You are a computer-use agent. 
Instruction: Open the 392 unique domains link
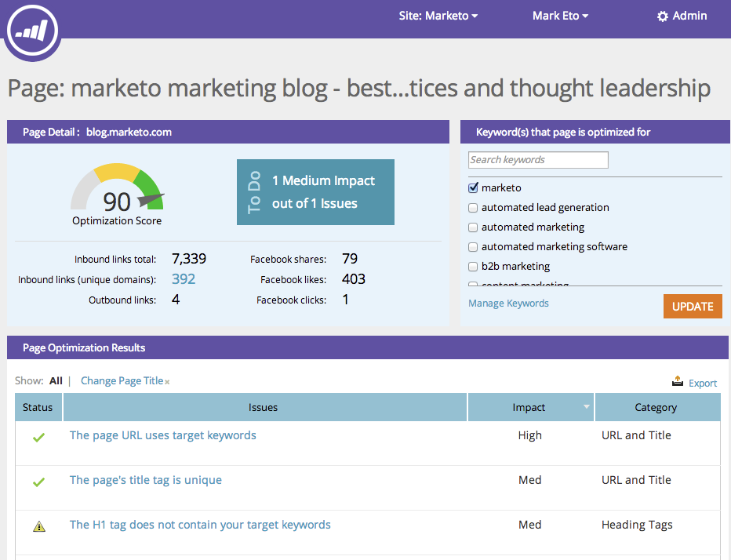[x=183, y=279]
